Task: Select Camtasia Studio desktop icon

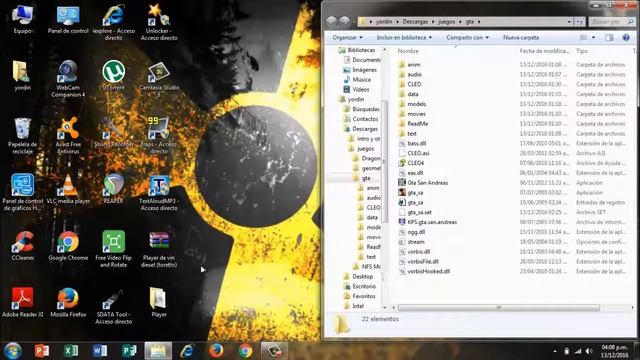Action: point(159,79)
